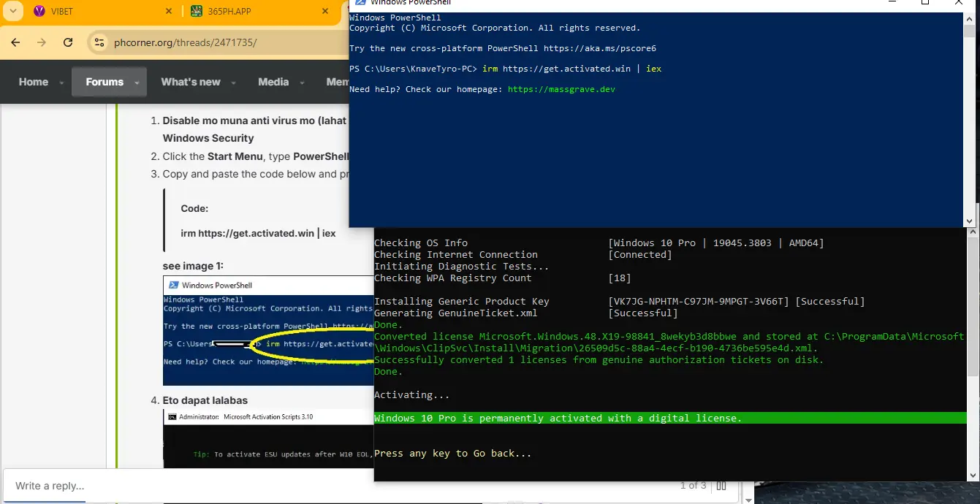Click the '[Connected]' status text

640,254
